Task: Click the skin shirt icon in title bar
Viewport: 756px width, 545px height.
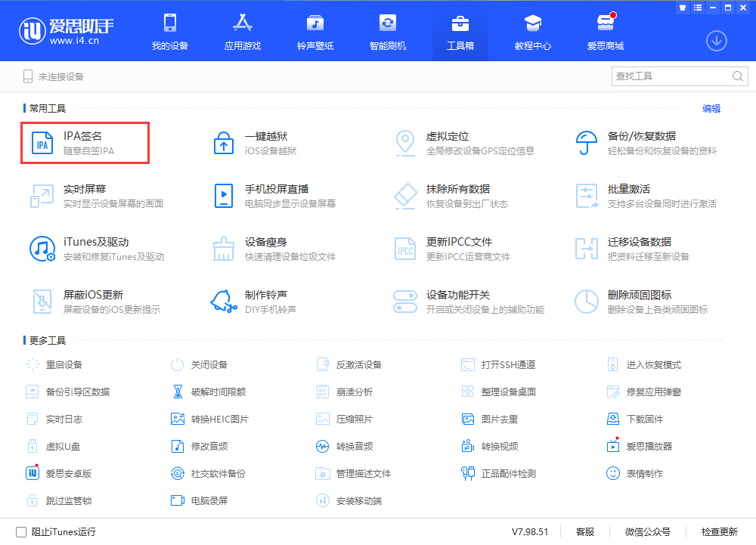Action: 682,8
